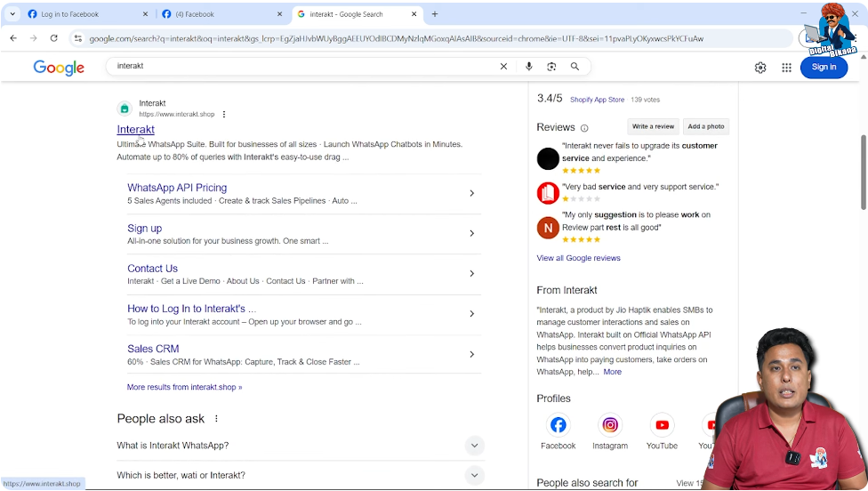868x491 pixels.
Task: Open WhatsApp API Pricing sitelink
Action: [x=177, y=188]
